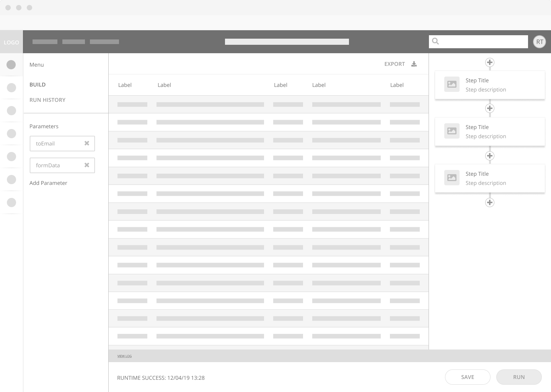Click the Export download icon
The image size is (551, 392).
(x=414, y=64)
